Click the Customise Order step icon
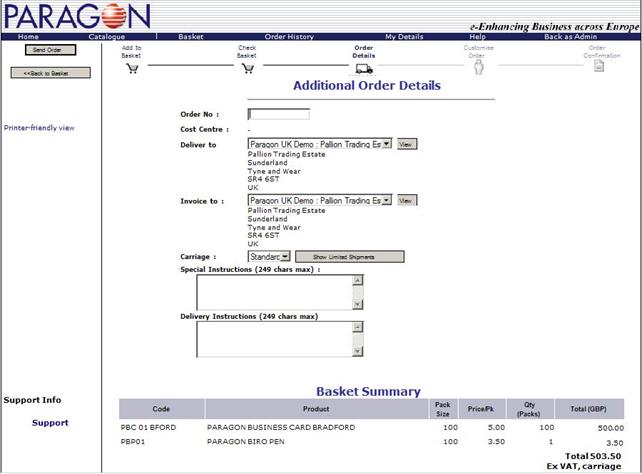 [479, 67]
